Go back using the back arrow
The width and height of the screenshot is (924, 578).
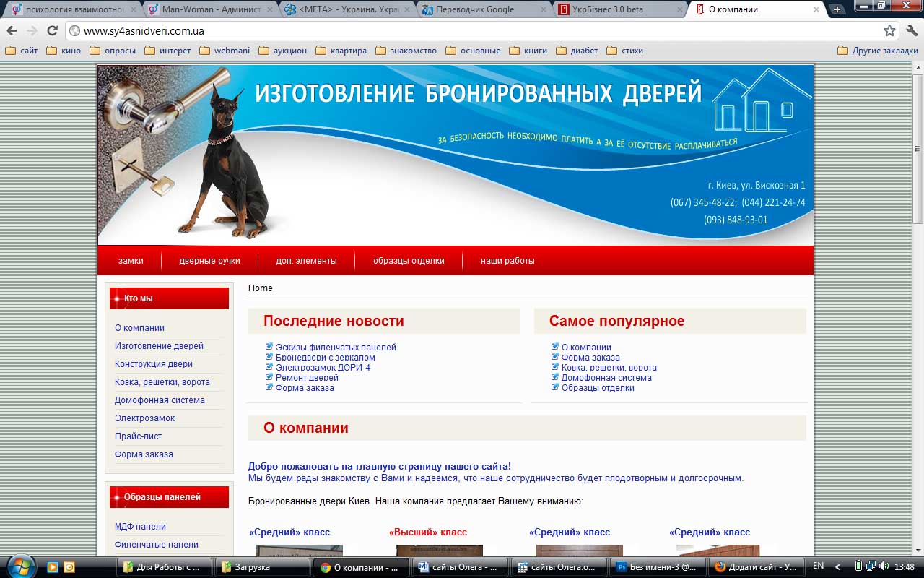(x=12, y=32)
